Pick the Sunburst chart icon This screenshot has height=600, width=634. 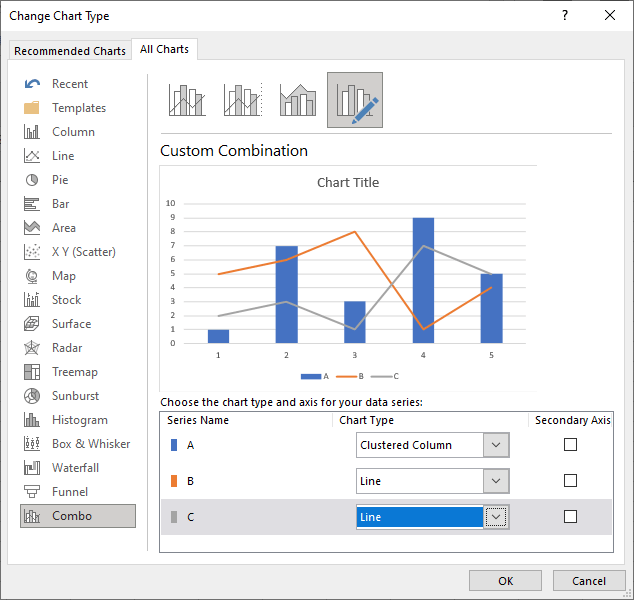[32, 396]
